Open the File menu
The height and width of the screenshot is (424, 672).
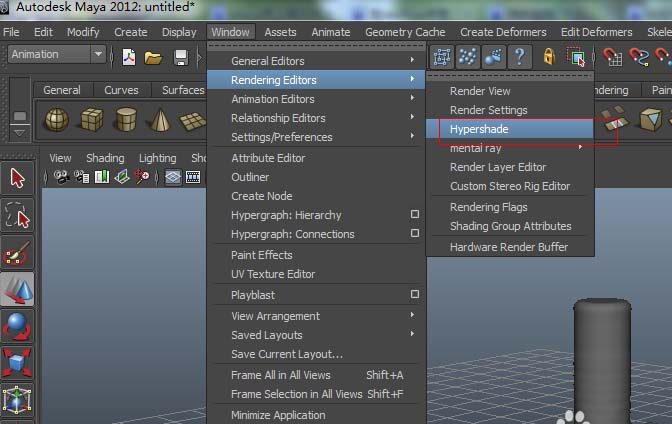[x=11, y=32]
